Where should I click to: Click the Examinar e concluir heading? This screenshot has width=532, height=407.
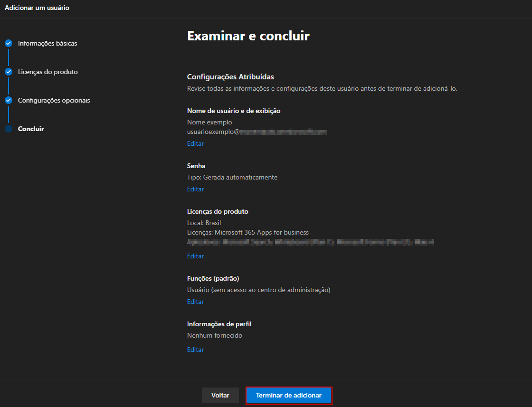248,36
